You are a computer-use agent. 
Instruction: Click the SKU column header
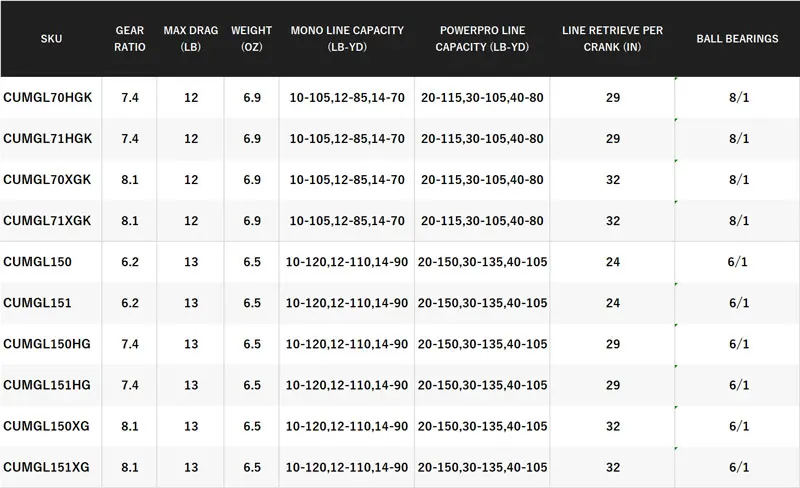51,39
